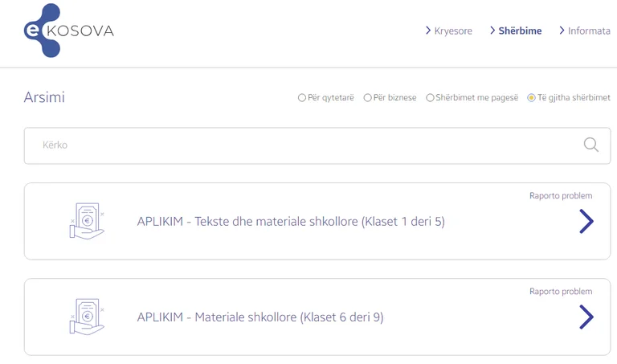Screen dimensions: 617x364
Task: Select Të gjitha shërbimet radio option
Action: click(531, 97)
